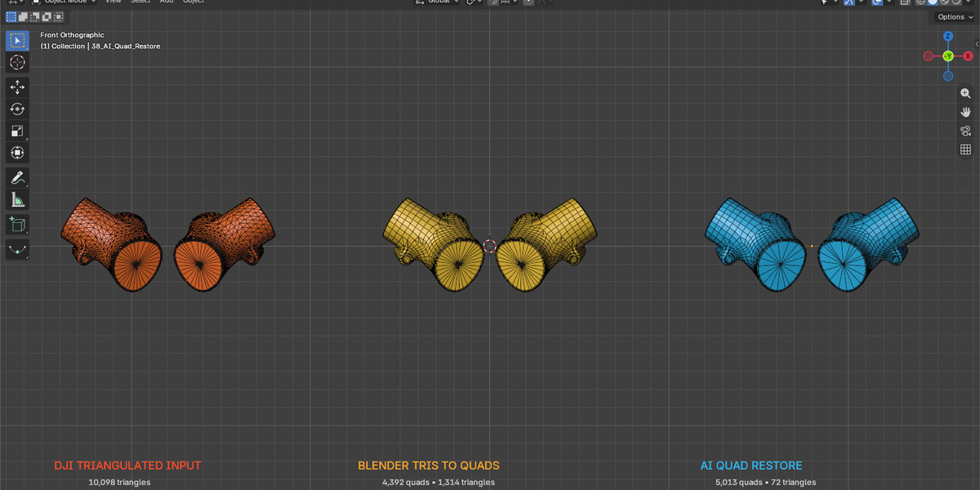The width and height of the screenshot is (980, 490).
Task: Switch perspective/orthographic with grid icon
Action: point(965,149)
